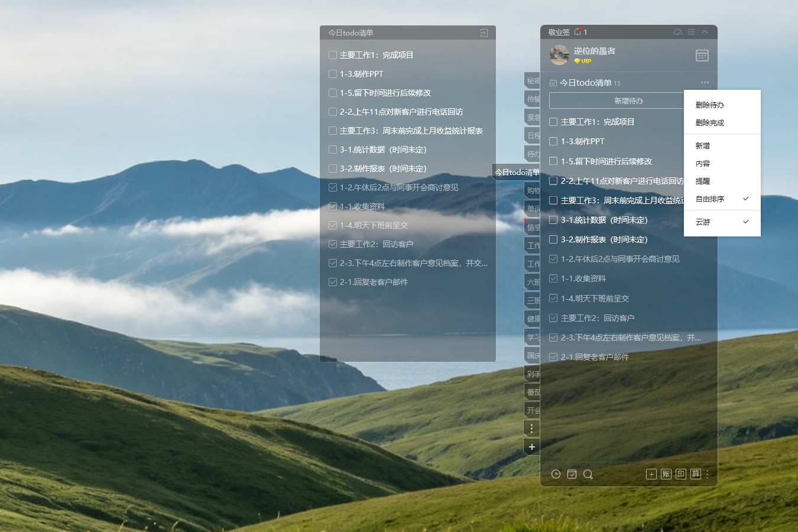This screenshot has width=798, height=532.
Task: Toggle 云游 option in the menu
Action: [722, 222]
